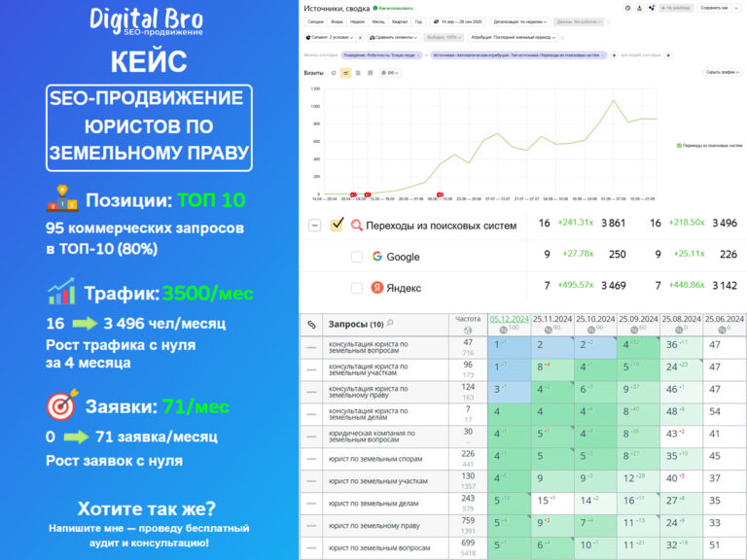Screen dimensions: 747x560
Task: Open the Детализация: по неделям dropdown
Action: (x=519, y=22)
